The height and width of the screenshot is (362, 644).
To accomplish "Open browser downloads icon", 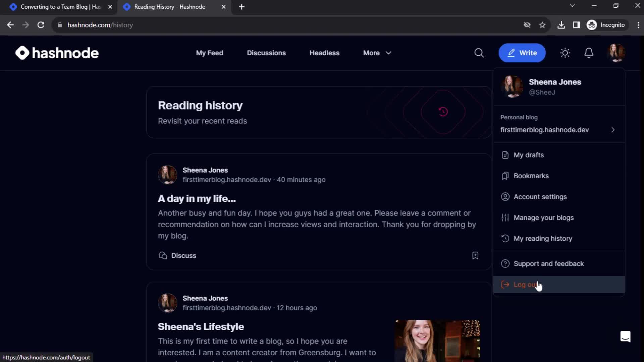I will 561,25.
